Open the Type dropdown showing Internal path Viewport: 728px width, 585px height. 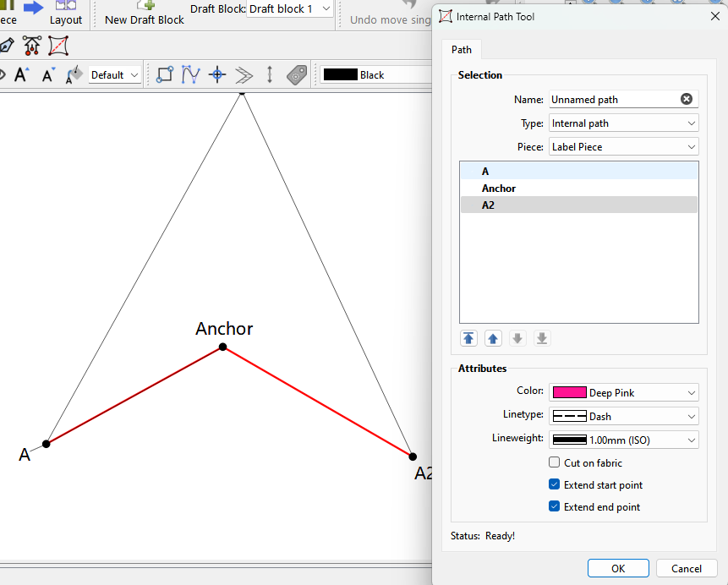(x=623, y=123)
